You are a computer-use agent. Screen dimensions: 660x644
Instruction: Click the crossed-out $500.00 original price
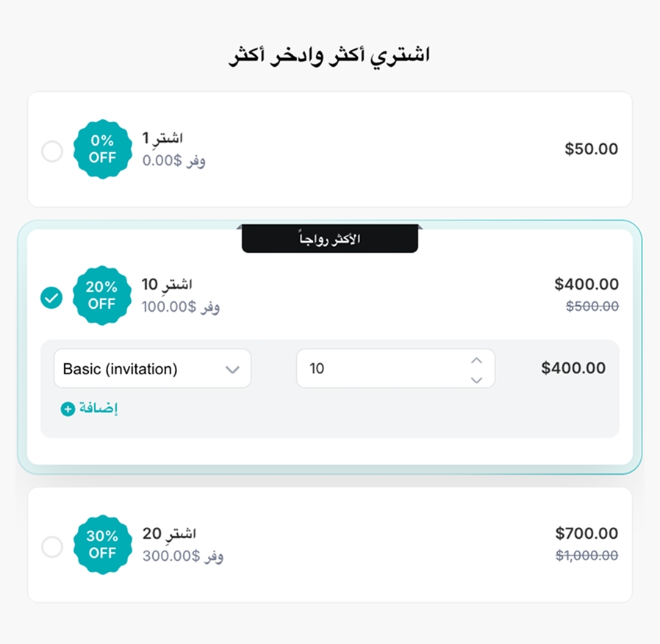coord(592,306)
